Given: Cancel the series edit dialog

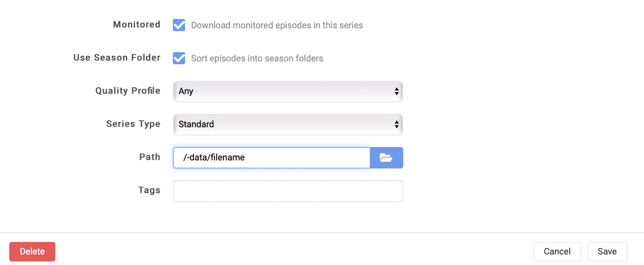Looking at the screenshot, I should coord(557,251).
